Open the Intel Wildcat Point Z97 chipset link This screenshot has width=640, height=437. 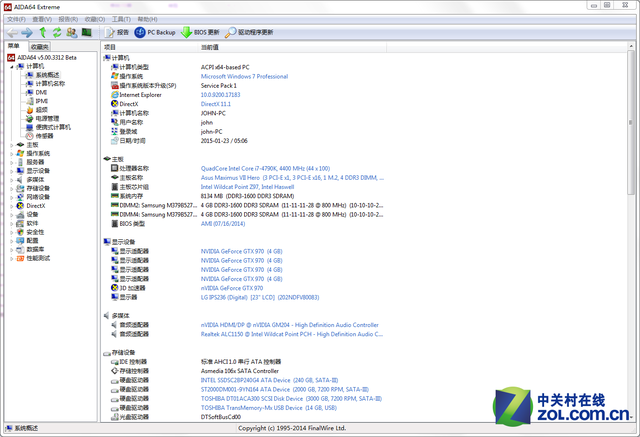click(x=247, y=187)
